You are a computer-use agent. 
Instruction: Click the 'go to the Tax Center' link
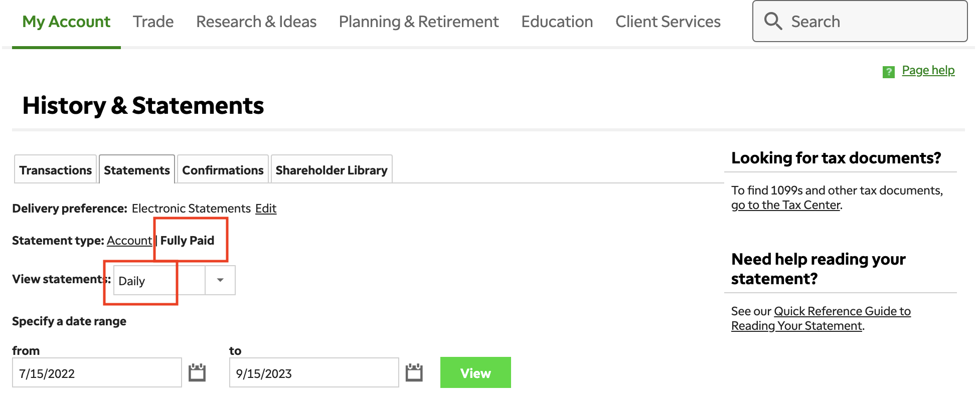(x=785, y=205)
